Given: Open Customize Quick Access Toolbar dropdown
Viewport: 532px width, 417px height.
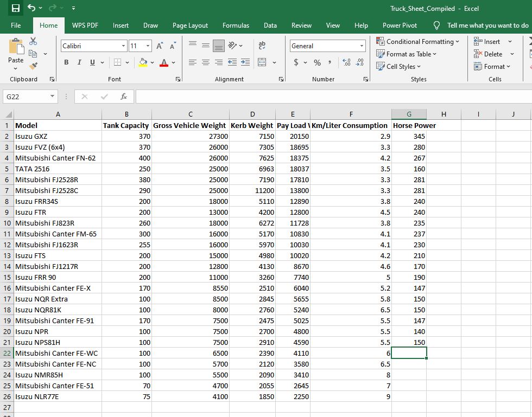Looking at the screenshot, I should 74,8.
